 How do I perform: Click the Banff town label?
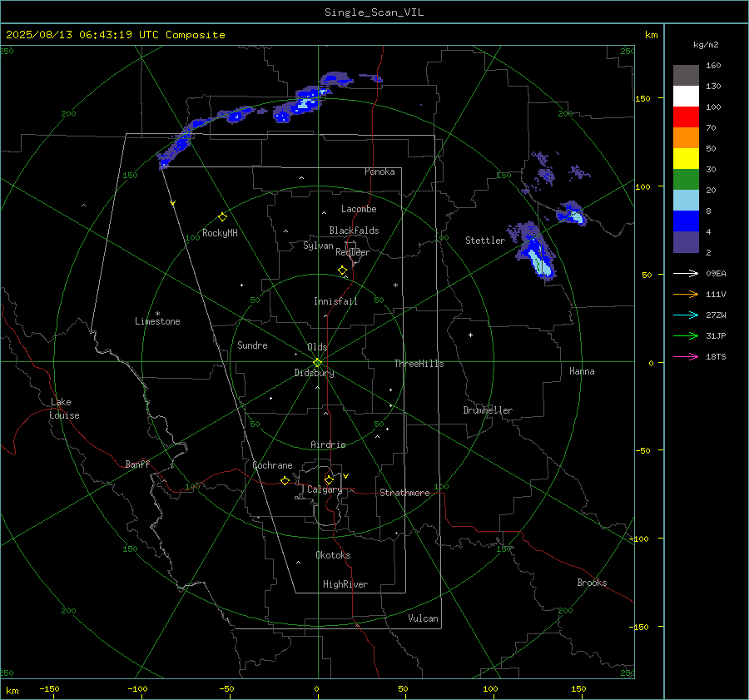(137, 464)
